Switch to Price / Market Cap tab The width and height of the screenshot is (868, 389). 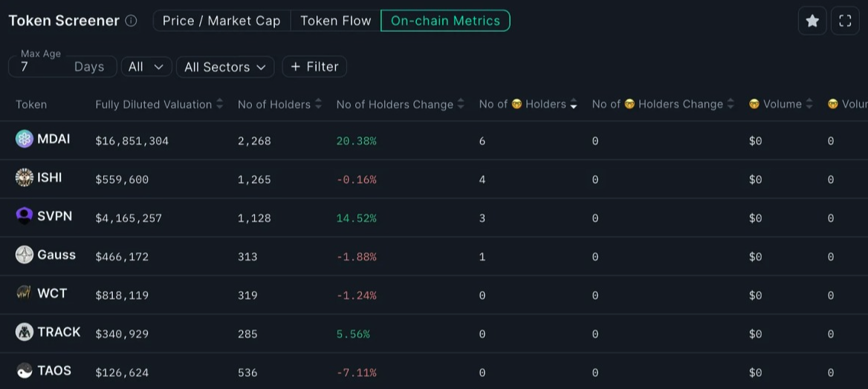pyautogui.click(x=221, y=21)
